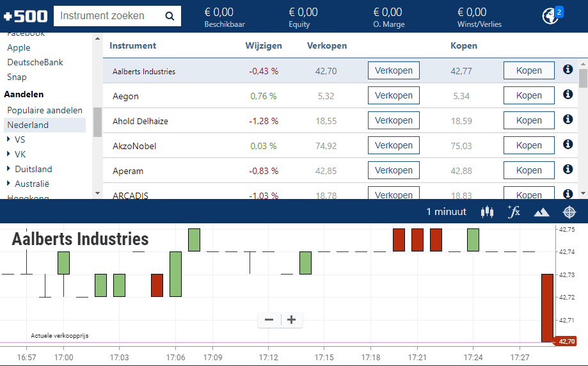Open the globe notifications icon
The width and height of the screenshot is (588, 366).
pos(550,16)
